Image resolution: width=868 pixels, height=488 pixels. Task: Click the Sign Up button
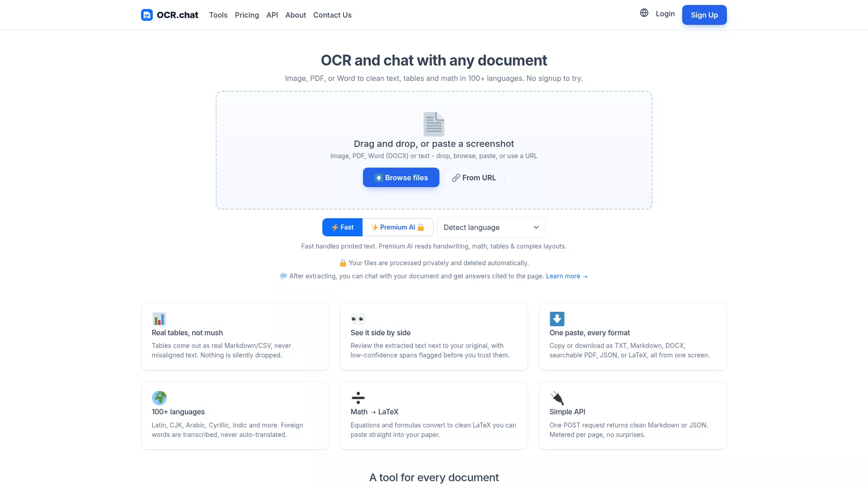click(x=704, y=15)
